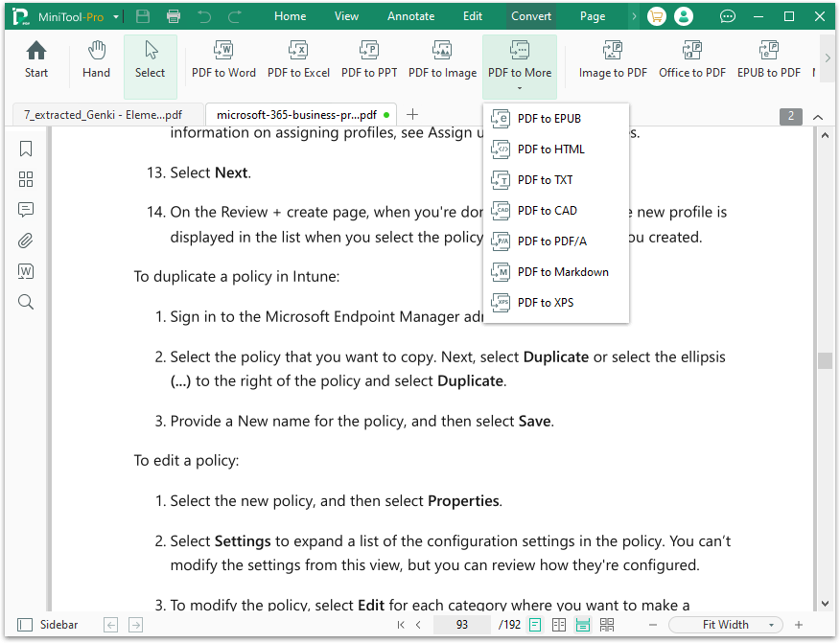Open the shopping cart icon
This screenshot has width=840, height=643.
click(x=656, y=16)
